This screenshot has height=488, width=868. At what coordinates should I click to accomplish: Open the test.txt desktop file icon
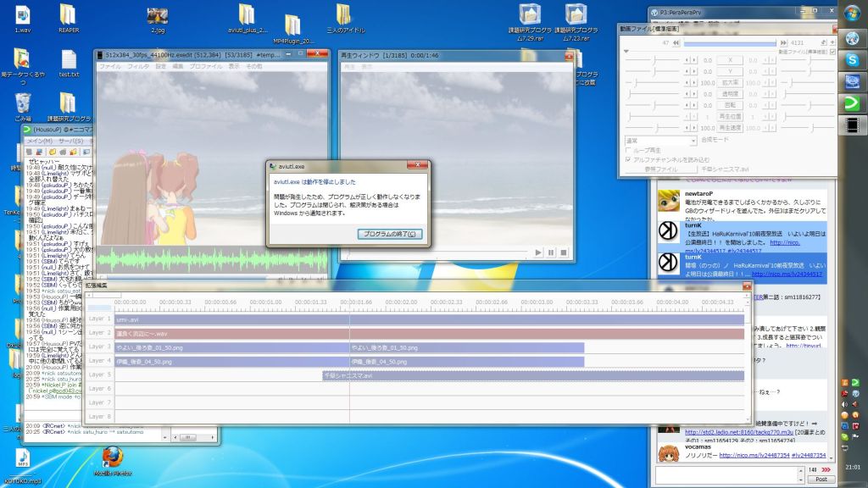pos(69,63)
